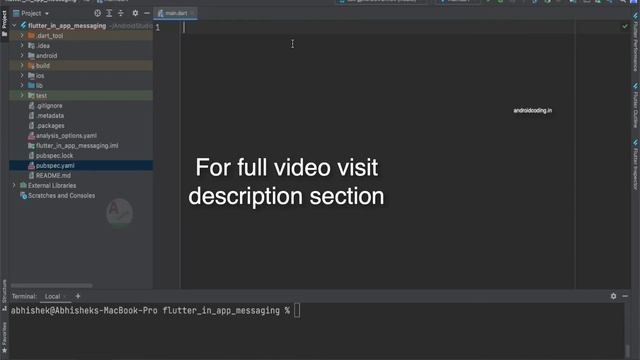Click the locate/select opened file icon
Viewport: 640px width, 360px height.
[x=98, y=13]
